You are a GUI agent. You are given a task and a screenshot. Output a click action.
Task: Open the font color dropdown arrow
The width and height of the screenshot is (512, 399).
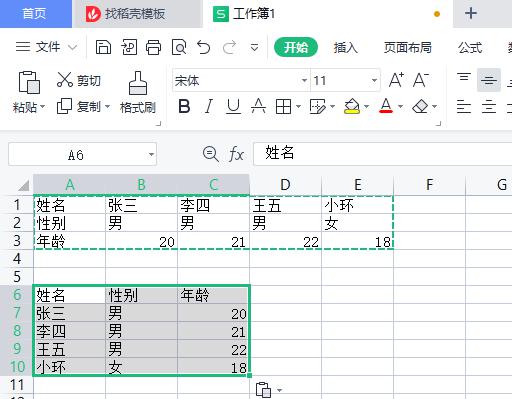coord(400,107)
